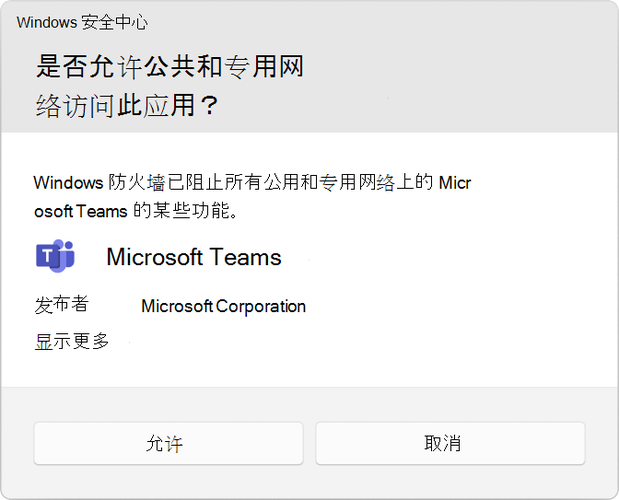The image size is (619, 500).
Task: Click the question mark ending the heading
Action: click(209, 106)
